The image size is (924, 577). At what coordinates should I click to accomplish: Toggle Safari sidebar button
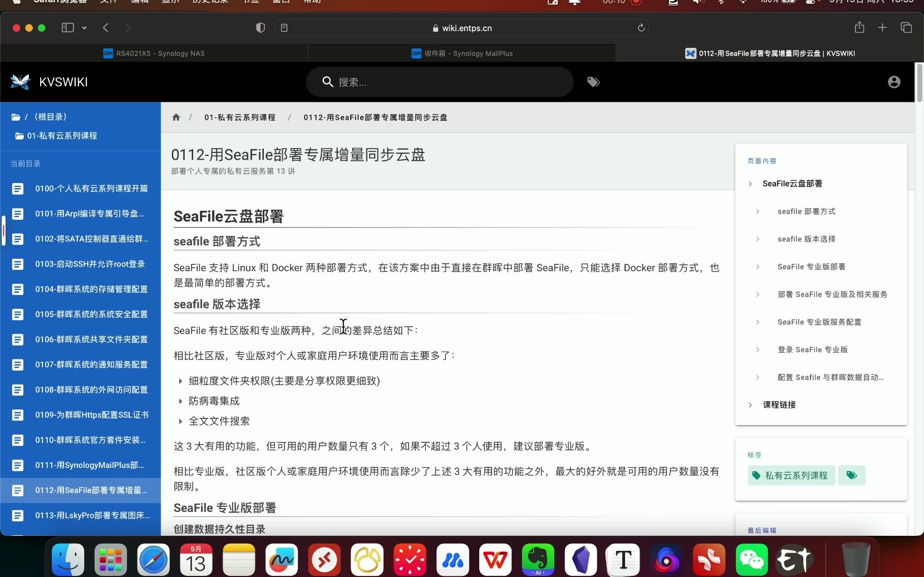(68, 28)
